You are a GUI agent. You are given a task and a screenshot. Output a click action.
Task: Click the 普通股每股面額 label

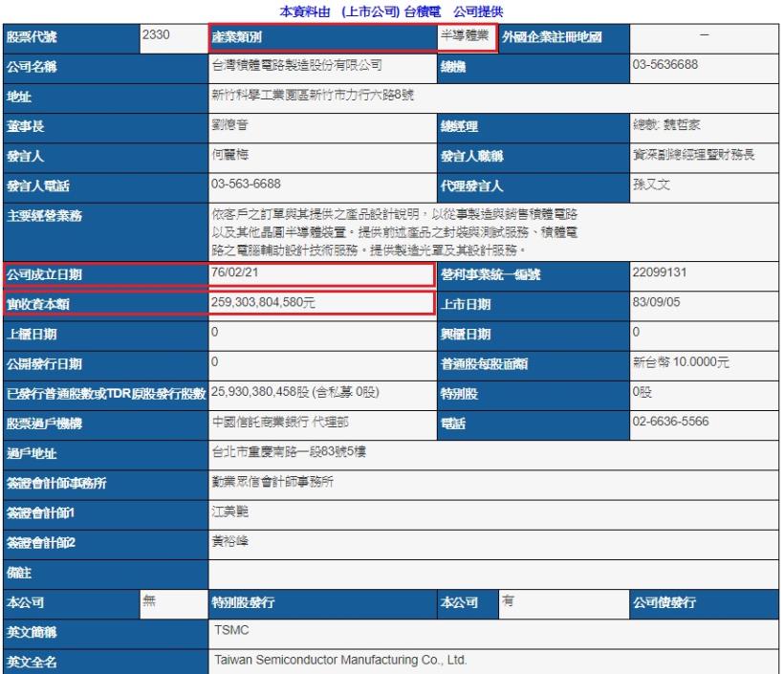pos(484,364)
